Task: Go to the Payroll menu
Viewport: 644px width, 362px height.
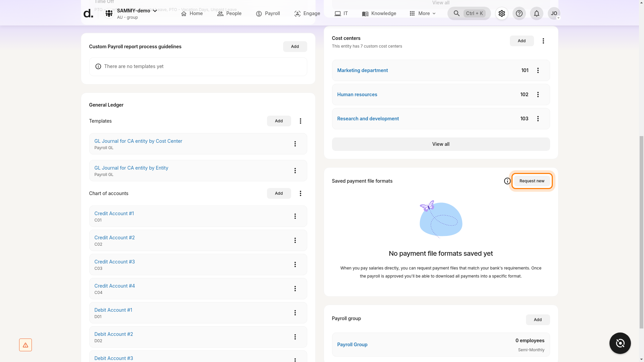Action: (268, 13)
